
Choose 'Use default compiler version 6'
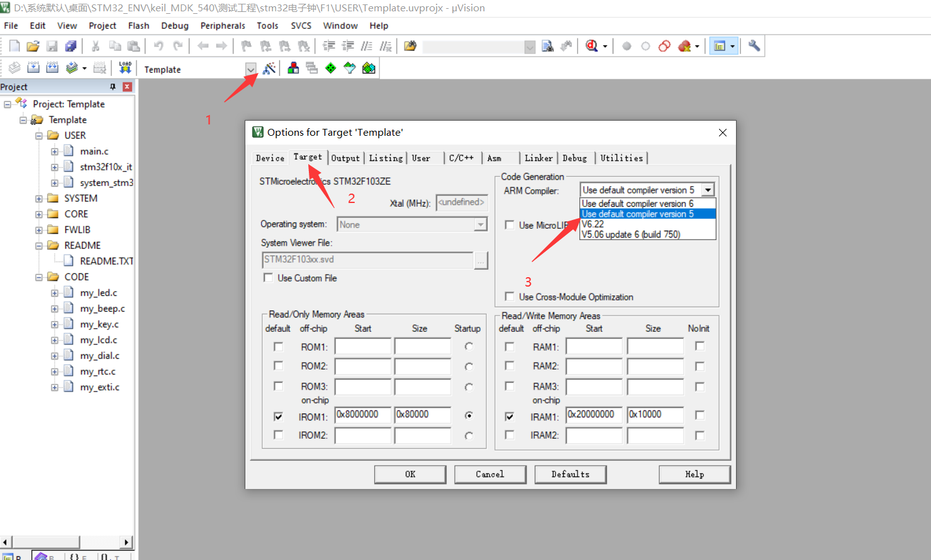(647, 204)
